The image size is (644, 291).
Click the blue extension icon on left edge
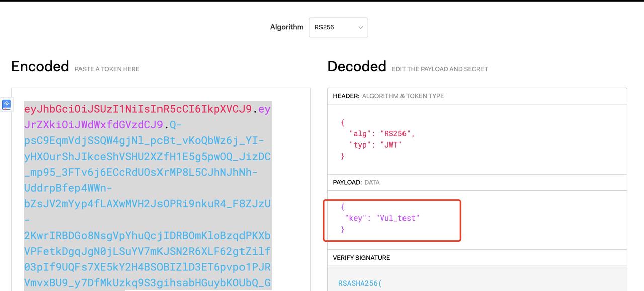(x=7, y=105)
